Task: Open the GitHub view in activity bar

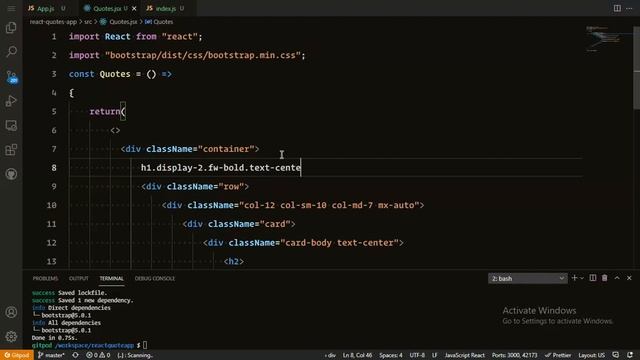Action: click(11, 174)
